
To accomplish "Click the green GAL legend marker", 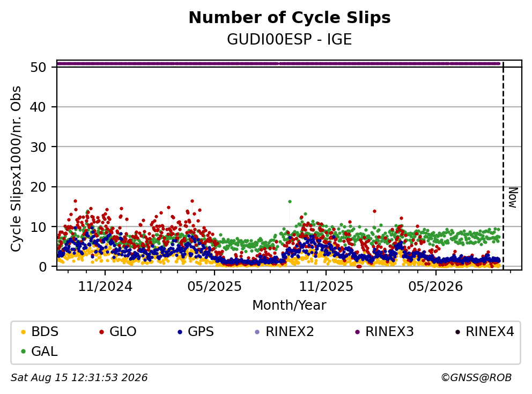I will tap(23, 352).
